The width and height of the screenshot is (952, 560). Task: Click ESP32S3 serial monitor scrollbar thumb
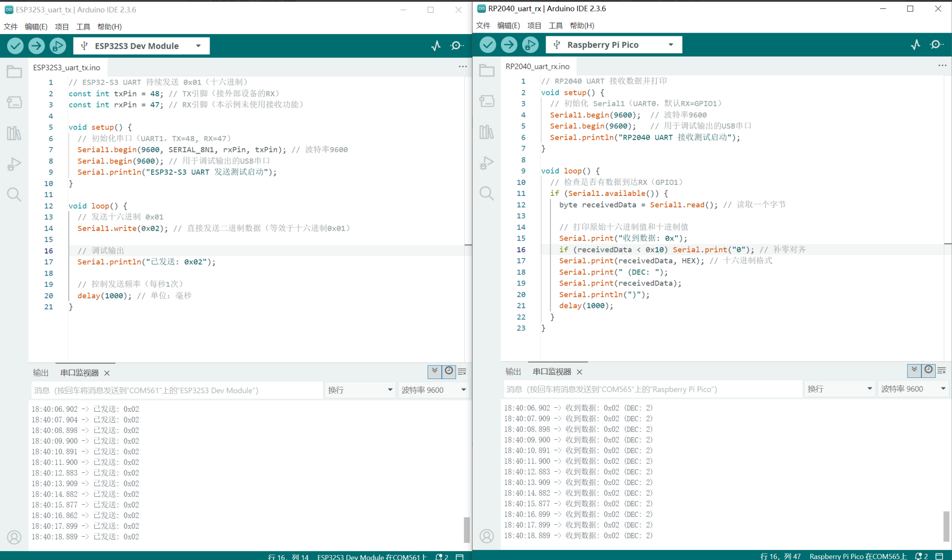point(467,530)
